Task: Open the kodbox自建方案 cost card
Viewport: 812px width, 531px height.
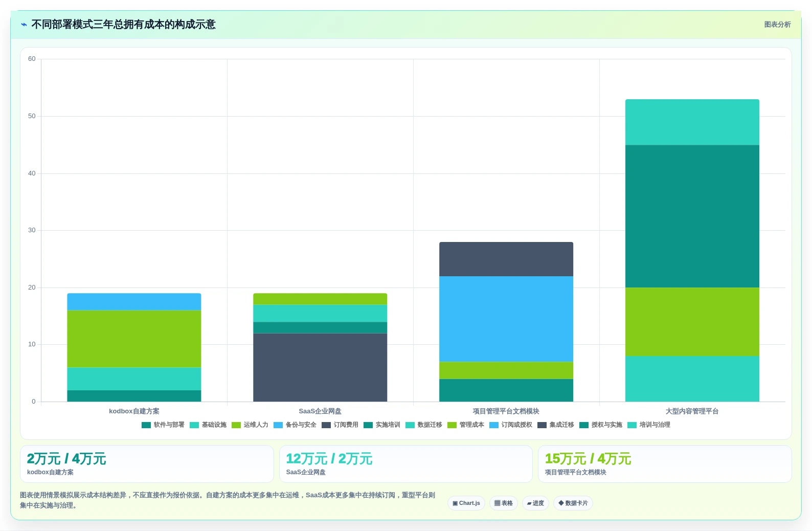Action: 147,464
